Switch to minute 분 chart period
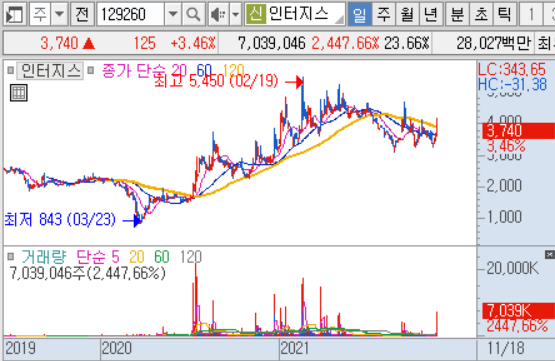 457,15
